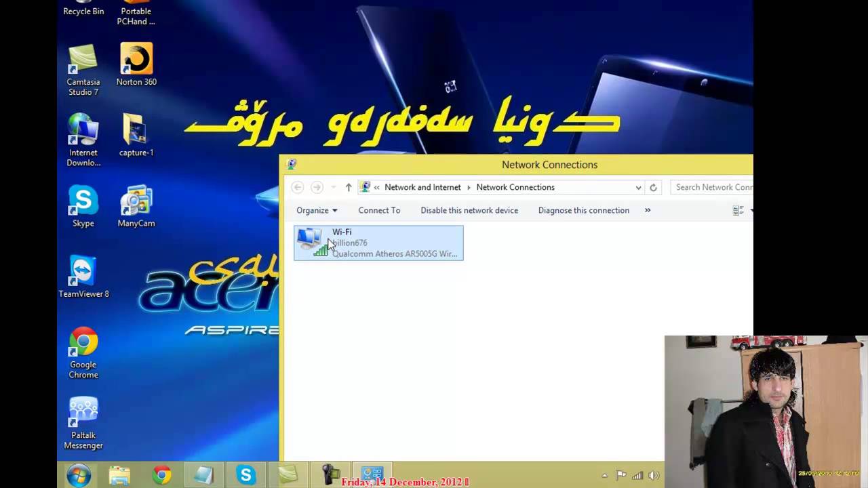Open the Google Chrome desktop shortcut
Viewport: 868px width, 488px height.
click(83, 352)
